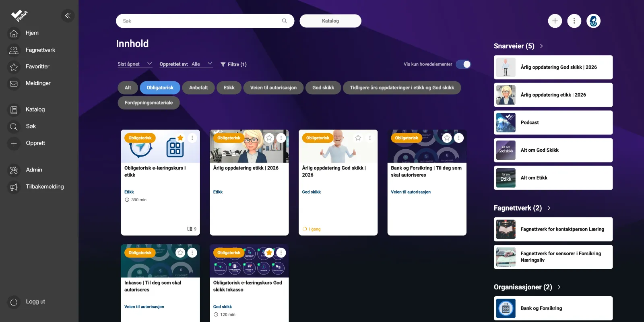This screenshot has height=322, width=644.
Task: Toggle Vis kun hovedelementer switch
Action: pos(463,64)
